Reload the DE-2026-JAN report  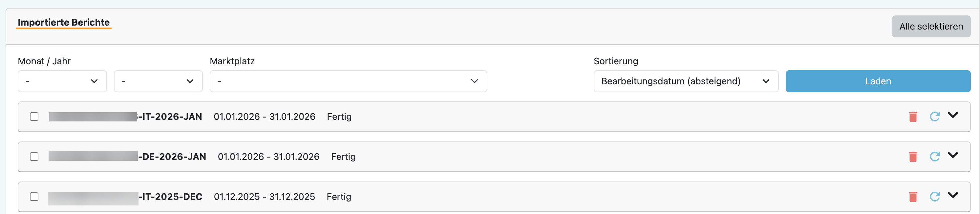tap(934, 157)
